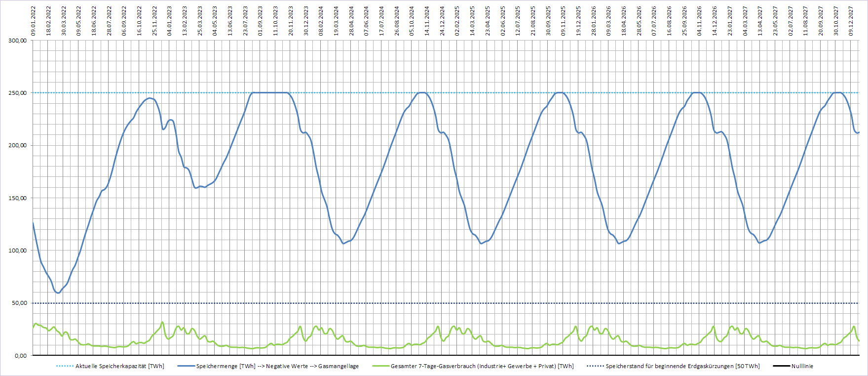The height and width of the screenshot is (376, 868).
Task: Select the 'Nulllinie' legend label
Action: [x=802, y=366]
